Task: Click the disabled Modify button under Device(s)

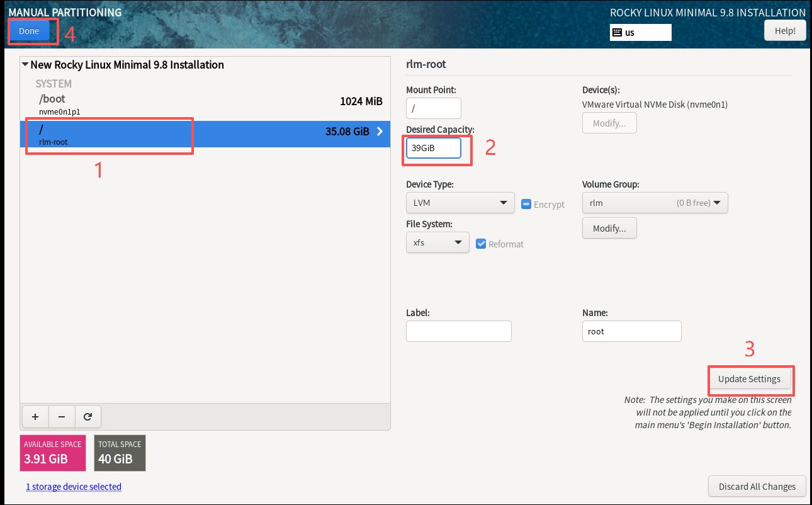Action: (x=609, y=123)
